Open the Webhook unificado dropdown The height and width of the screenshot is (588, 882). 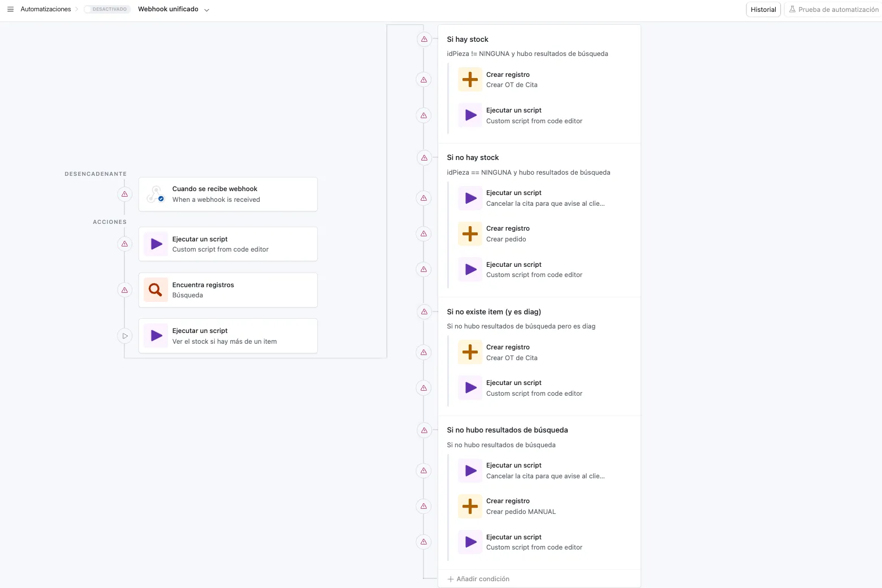tap(207, 10)
